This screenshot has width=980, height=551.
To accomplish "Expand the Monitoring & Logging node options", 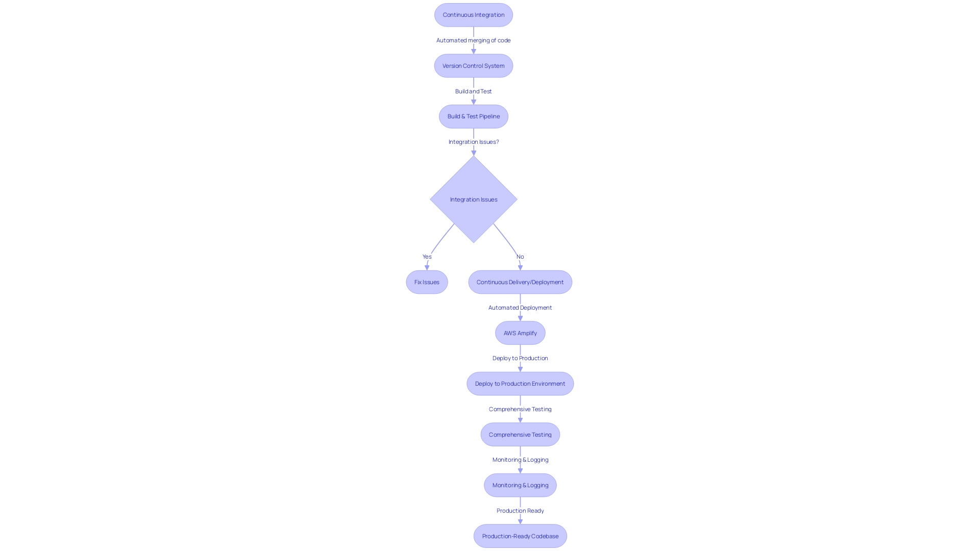I will (x=520, y=484).
